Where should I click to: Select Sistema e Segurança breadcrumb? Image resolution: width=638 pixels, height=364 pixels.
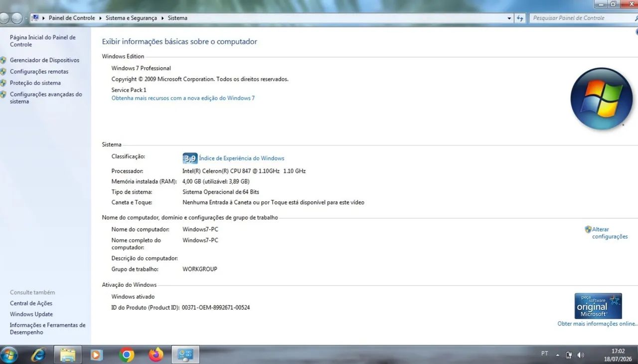[131, 18]
